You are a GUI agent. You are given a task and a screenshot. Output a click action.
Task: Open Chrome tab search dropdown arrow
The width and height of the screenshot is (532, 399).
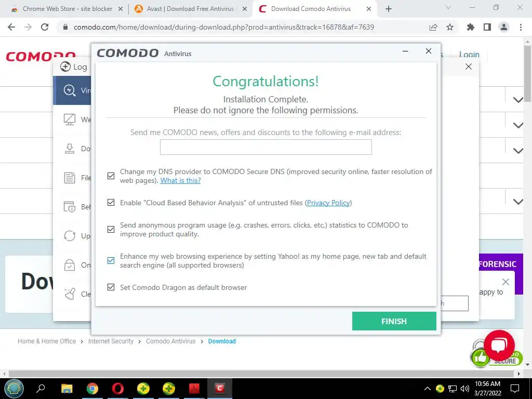(448, 7)
